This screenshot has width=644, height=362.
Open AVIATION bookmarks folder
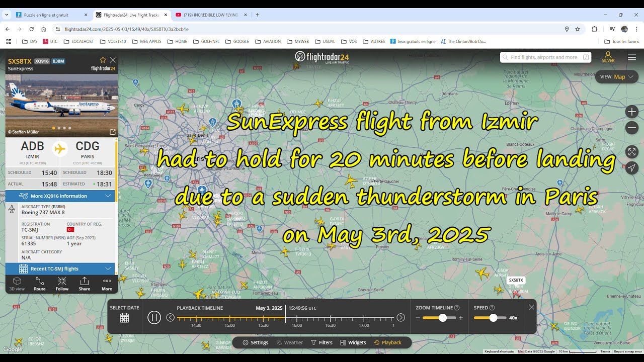pyautogui.click(x=268, y=42)
